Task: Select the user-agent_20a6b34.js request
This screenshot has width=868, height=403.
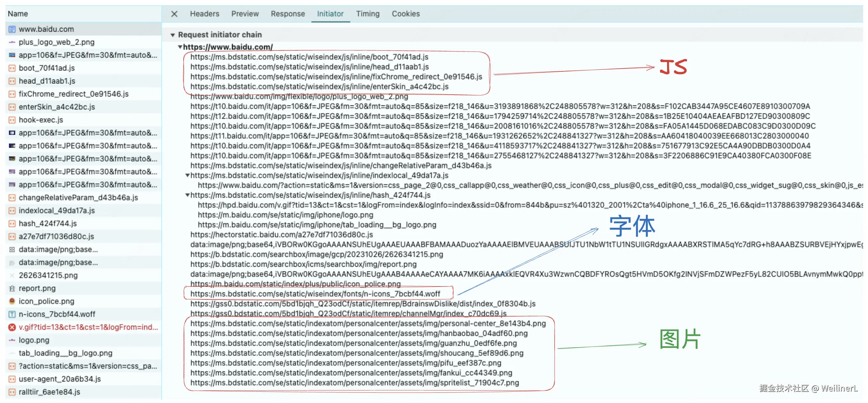Action: (60, 379)
